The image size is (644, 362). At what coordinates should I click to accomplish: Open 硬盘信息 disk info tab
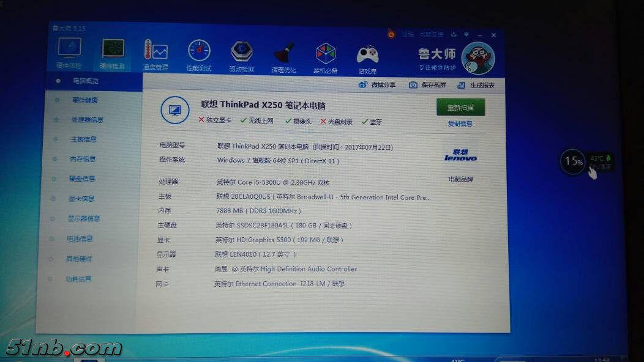pyautogui.click(x=82, y=179)
